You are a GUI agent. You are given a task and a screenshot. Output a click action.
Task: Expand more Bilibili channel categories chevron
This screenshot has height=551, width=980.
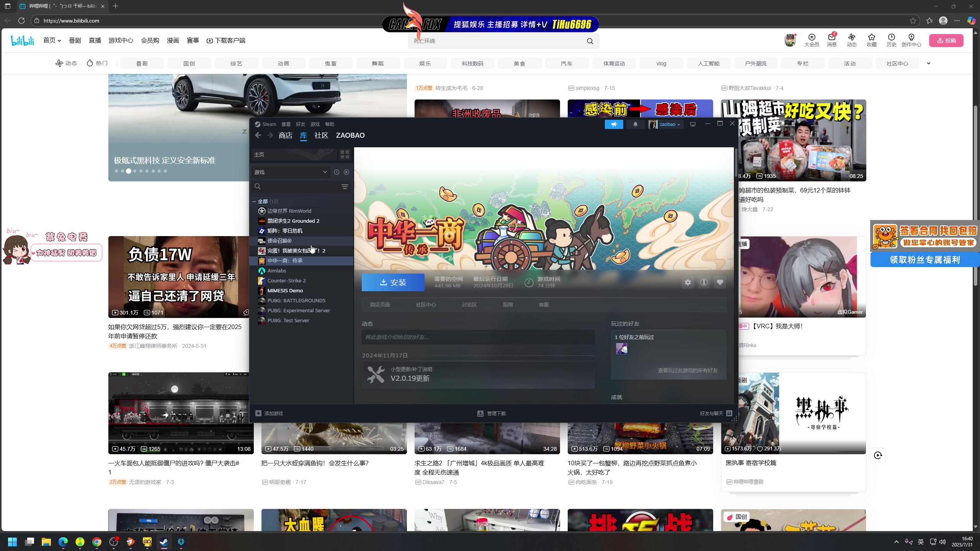(x=928, y=63)
